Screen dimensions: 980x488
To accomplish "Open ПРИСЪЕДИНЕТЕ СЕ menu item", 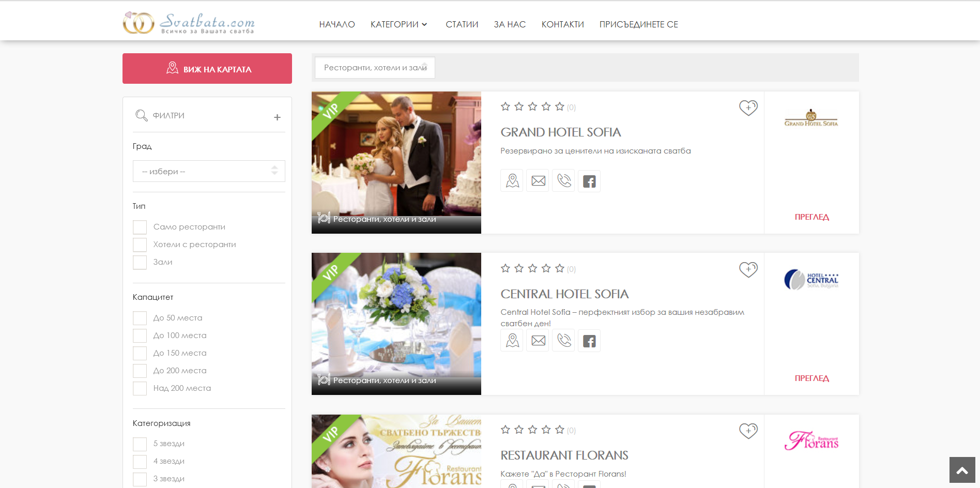I will point(638,24).
